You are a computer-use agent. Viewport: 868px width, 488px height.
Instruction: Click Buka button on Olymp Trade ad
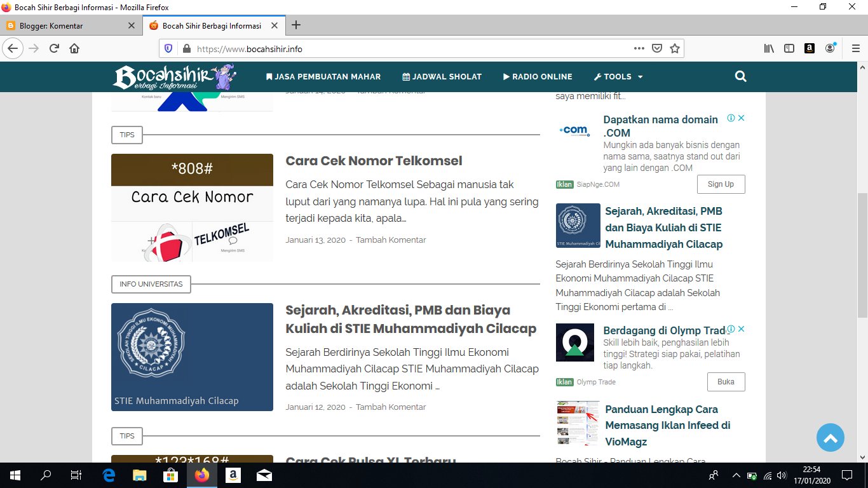pos(726,382)
